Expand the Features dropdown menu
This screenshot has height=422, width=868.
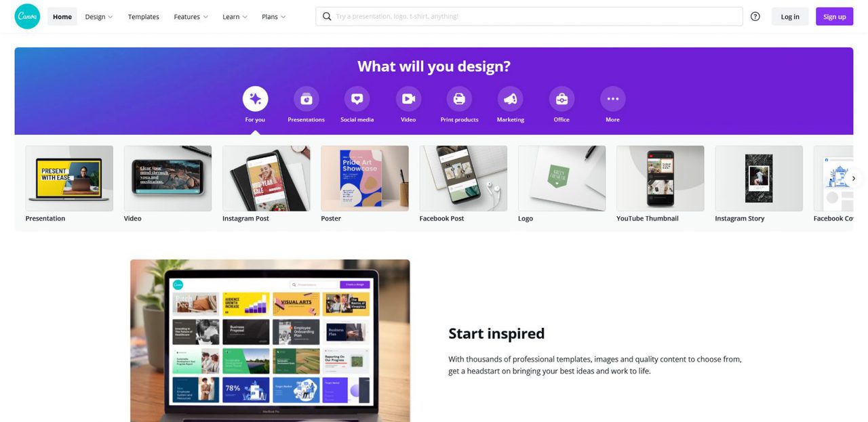(191, 17)
